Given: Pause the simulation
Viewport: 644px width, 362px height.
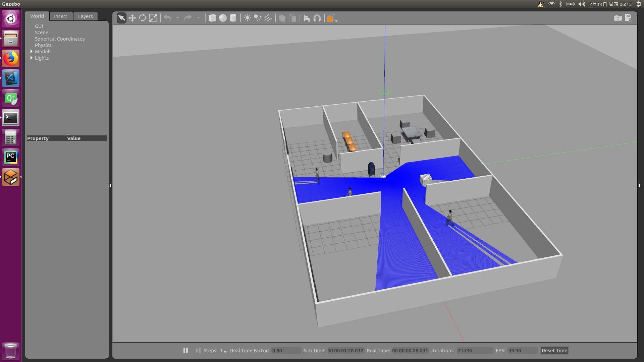Looking at the screenshot, I should tap(185, 350).
